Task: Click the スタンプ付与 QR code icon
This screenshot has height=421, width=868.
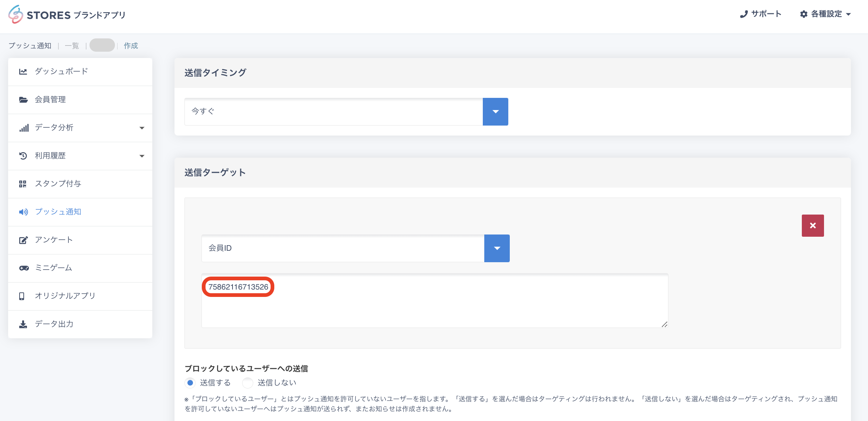Action: [x=23, y=184]
